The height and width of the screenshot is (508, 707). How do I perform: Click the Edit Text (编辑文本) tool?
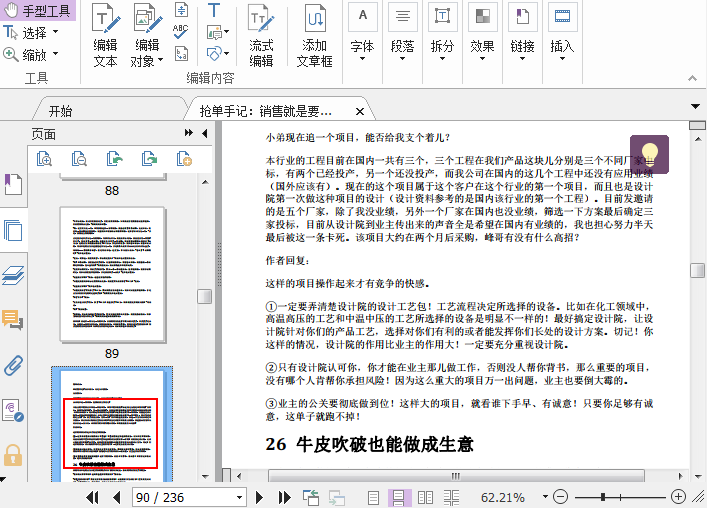pyautogui.click(x=105, y=36)
